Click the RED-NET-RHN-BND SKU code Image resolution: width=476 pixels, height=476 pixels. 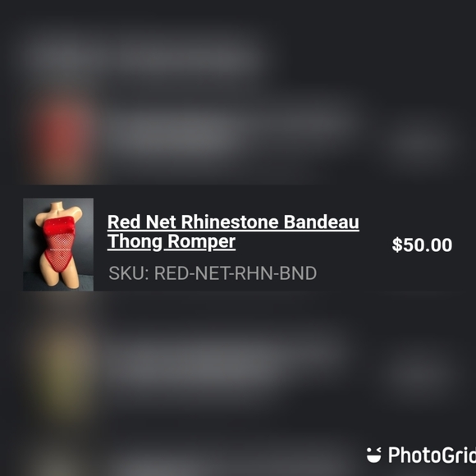(x=236, y=273)
